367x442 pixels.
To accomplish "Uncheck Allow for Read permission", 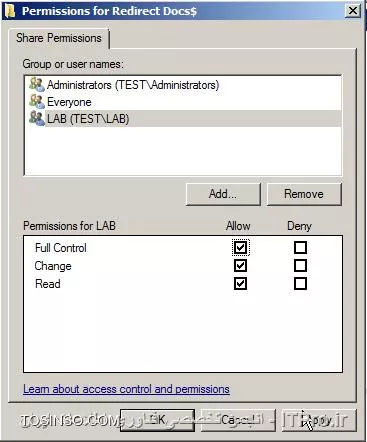I will point(240,284).
